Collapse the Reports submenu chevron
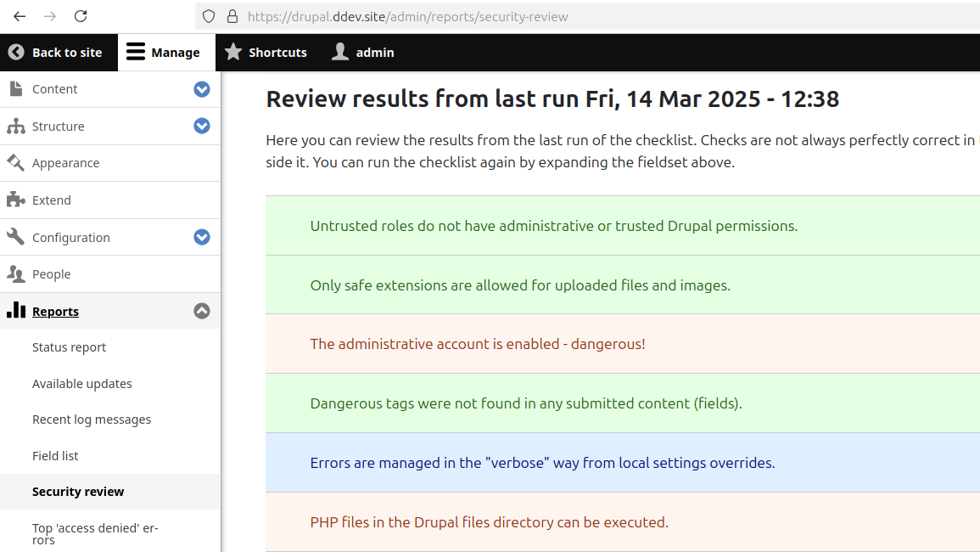980x552 pixels. 201,311
